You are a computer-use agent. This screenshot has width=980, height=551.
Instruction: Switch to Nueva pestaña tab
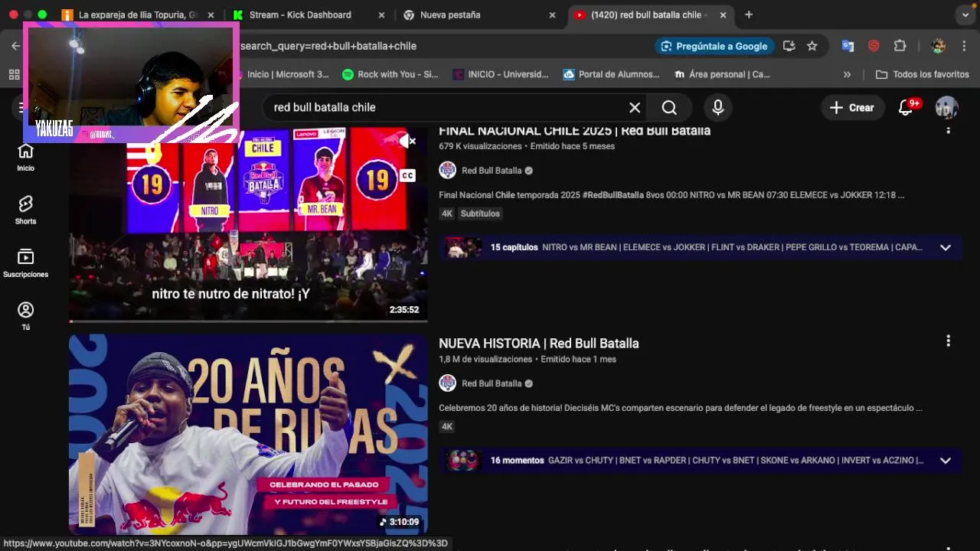[450, 15]
